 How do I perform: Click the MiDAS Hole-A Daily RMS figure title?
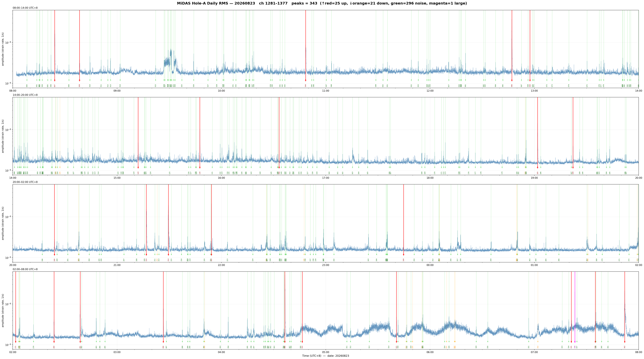(322, 3)
